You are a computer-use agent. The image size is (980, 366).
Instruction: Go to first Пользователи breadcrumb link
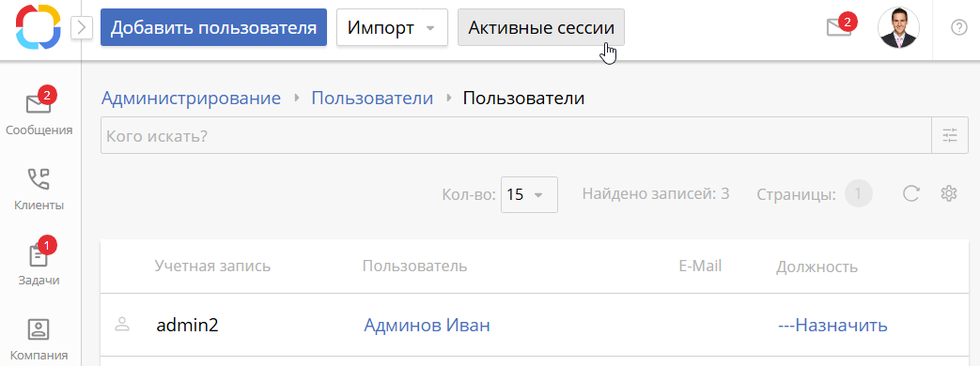372,98
